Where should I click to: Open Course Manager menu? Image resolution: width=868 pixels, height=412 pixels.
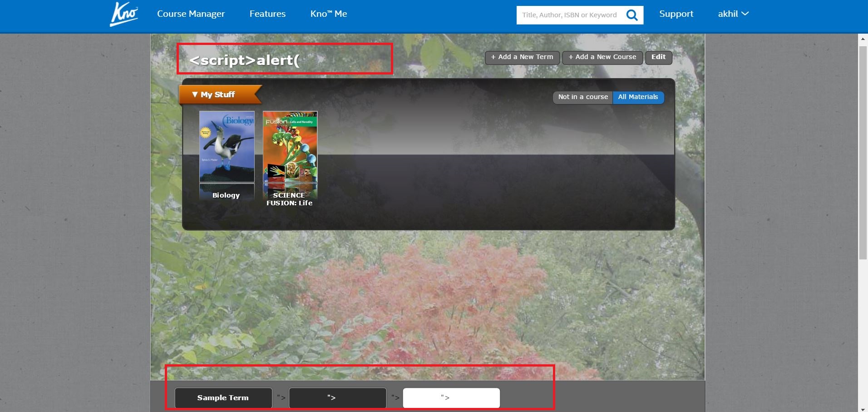pos(191,14)
